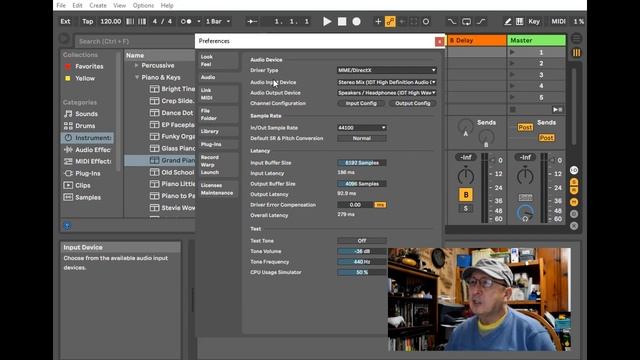The image size is (640, 360).
Task: Toggle the Test Tone Off switch
Action: 362,241
